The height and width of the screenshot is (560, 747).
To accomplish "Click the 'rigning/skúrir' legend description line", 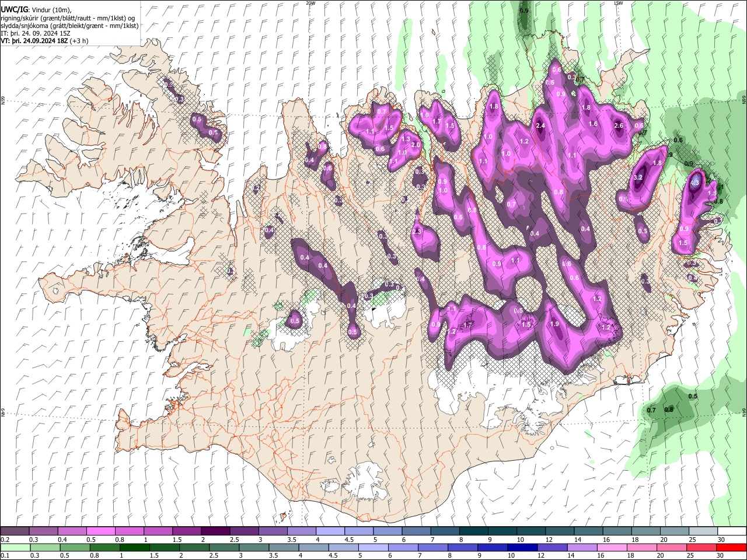I will (68, 18).
